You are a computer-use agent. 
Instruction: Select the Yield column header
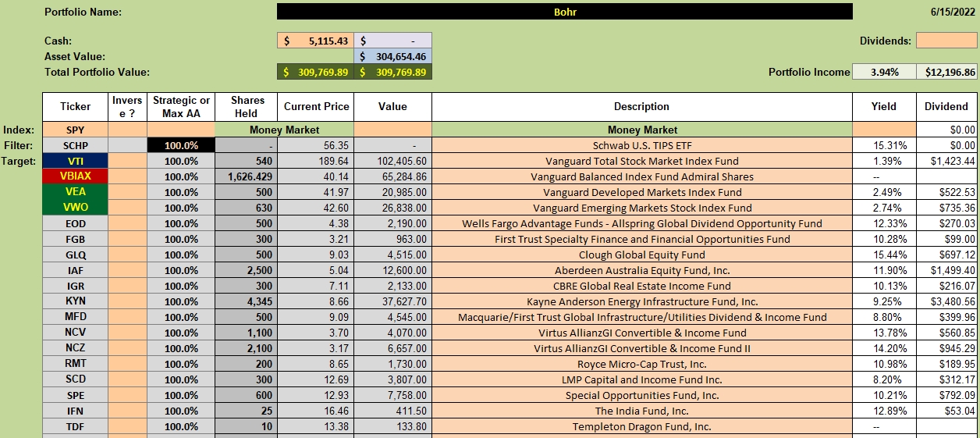(884, 107)
